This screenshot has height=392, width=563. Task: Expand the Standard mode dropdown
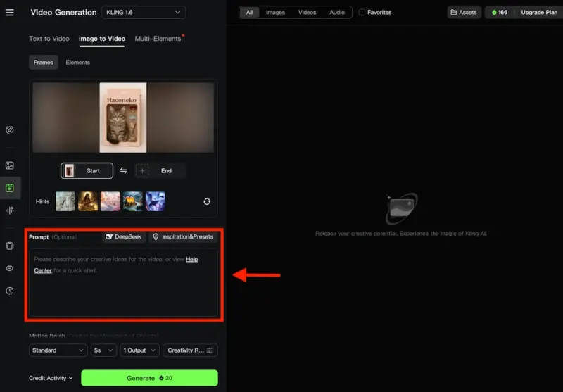58,350
